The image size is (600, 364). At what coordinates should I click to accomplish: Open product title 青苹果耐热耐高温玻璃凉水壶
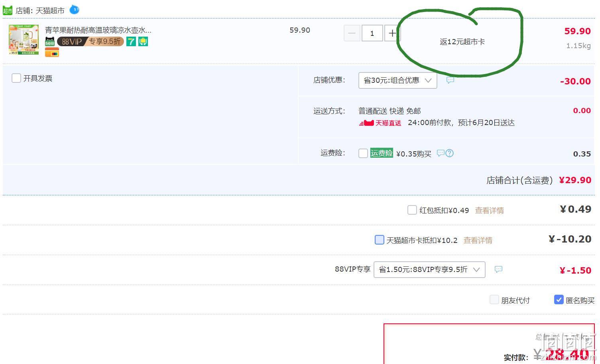click(x=98, y=30)
